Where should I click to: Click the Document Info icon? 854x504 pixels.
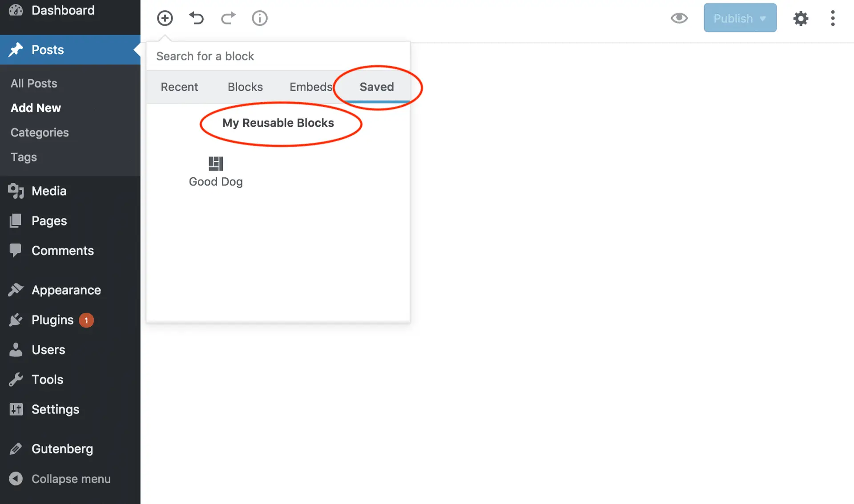[259, 17]
